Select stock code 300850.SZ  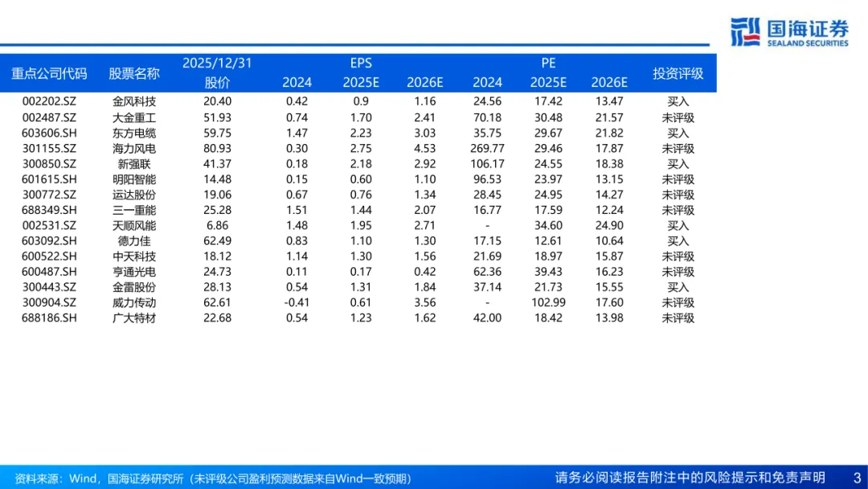click(49, 164)
